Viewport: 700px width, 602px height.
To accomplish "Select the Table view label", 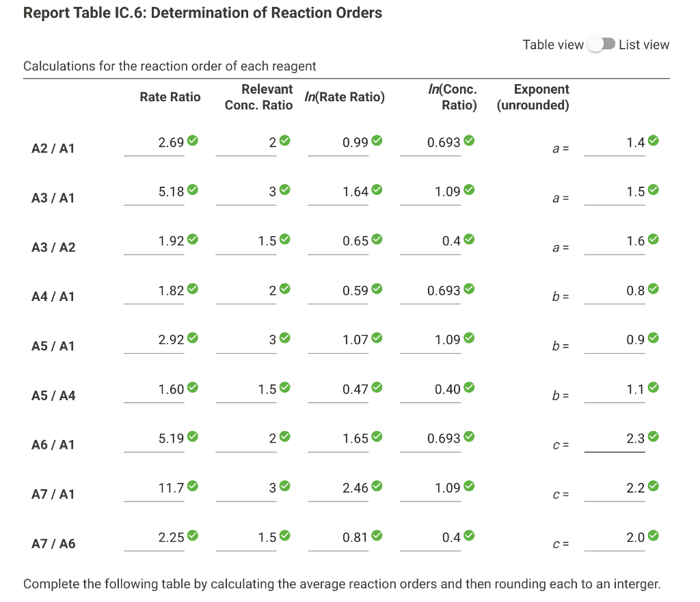I will coord(553,44).
